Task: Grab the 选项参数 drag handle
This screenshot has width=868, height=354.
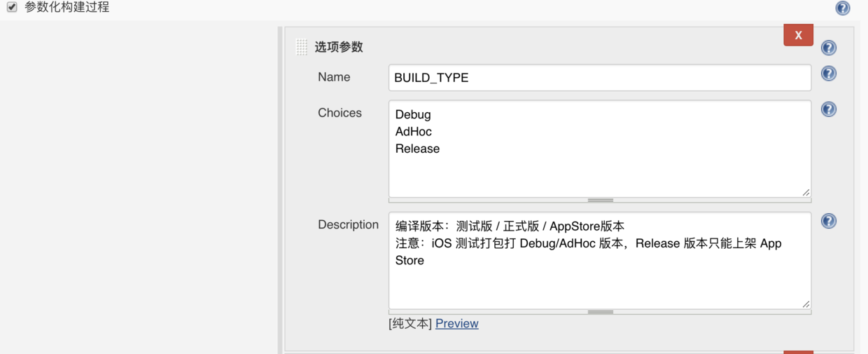Action: point(302,47)
